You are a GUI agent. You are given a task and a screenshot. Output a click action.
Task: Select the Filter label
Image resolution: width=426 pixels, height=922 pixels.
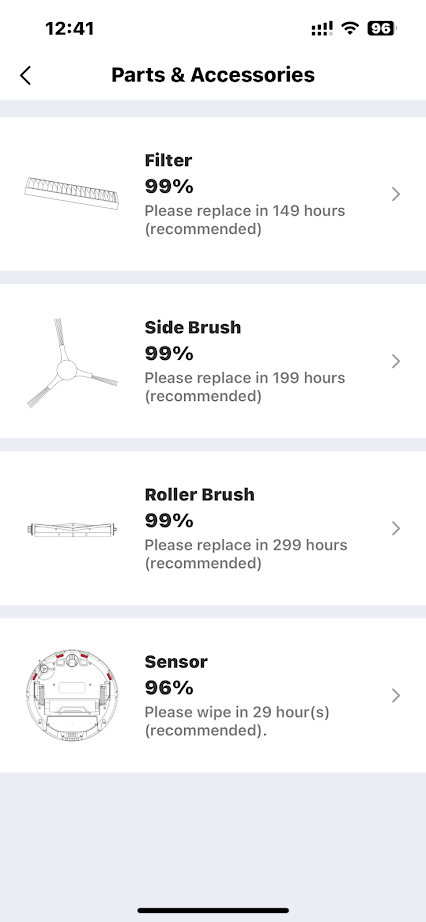168,160
